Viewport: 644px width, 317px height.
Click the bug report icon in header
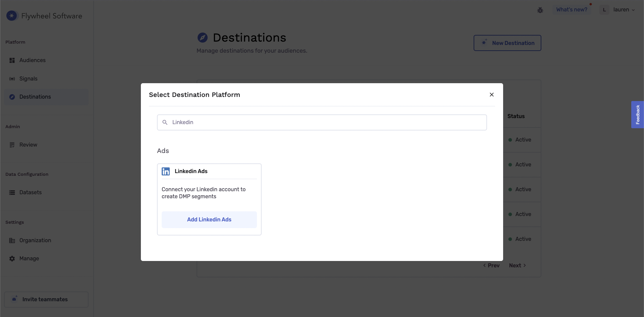point(540,10)
